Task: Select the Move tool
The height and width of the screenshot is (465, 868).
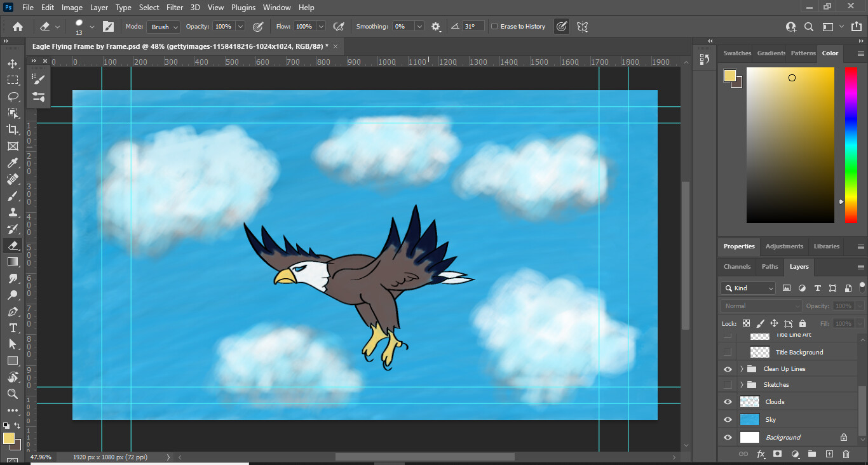Action: [13, 63]
